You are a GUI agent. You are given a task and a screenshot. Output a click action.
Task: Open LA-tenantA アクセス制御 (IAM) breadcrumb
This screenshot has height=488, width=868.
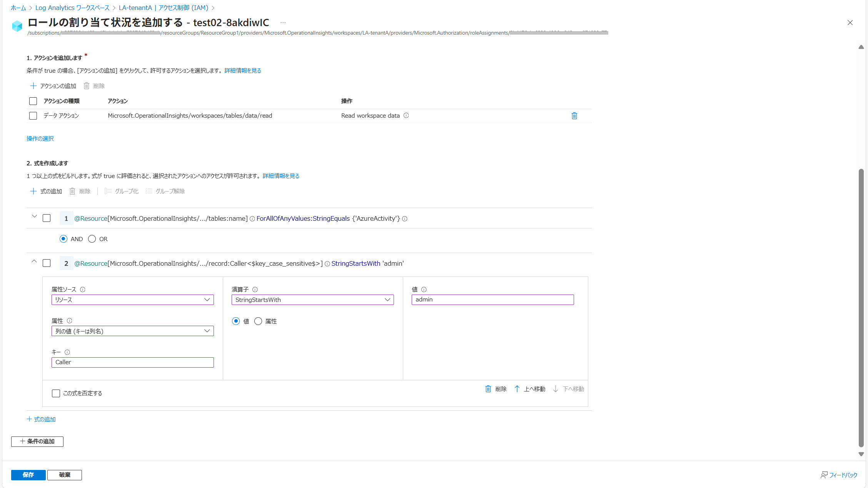click(x=163, y=8)
